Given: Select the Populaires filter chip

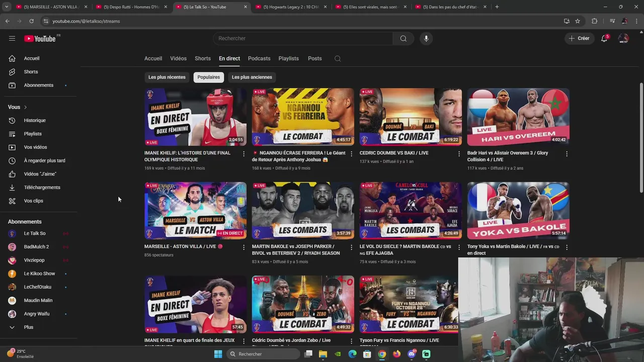Looking at the screenshot, I should pos(209,77).
